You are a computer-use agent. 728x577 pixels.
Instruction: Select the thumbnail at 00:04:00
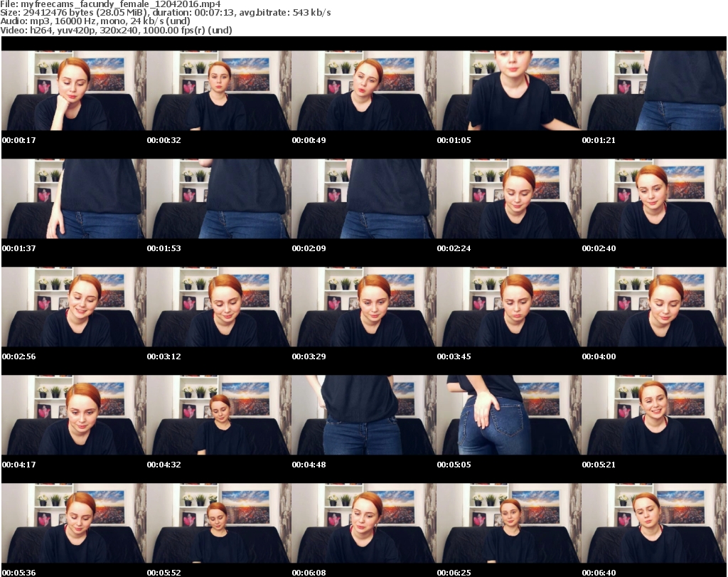pos(654,307)
